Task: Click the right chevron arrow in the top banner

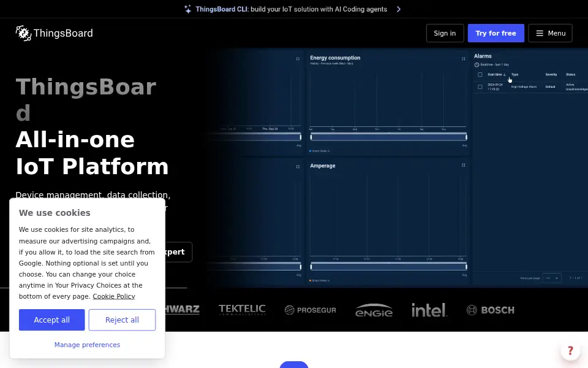Action: point(399,9)
